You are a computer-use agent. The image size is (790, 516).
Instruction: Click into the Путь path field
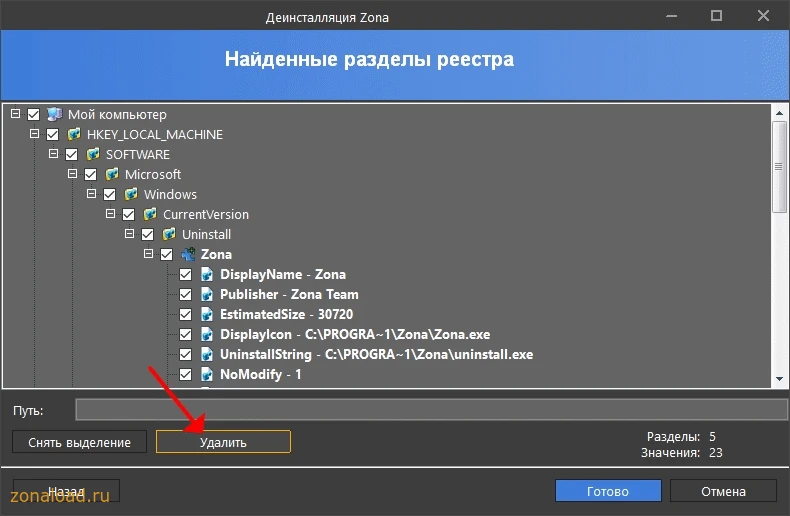pyautogui.click(x=431, y=409)
